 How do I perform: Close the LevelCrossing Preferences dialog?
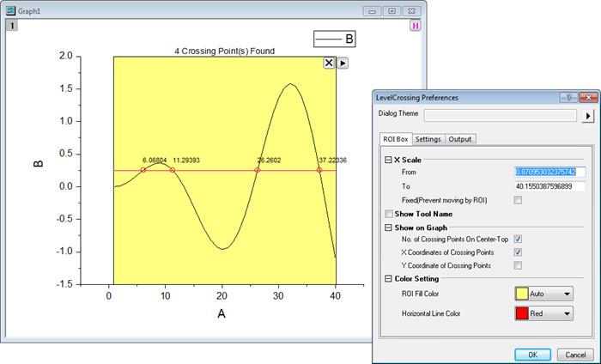589,98
